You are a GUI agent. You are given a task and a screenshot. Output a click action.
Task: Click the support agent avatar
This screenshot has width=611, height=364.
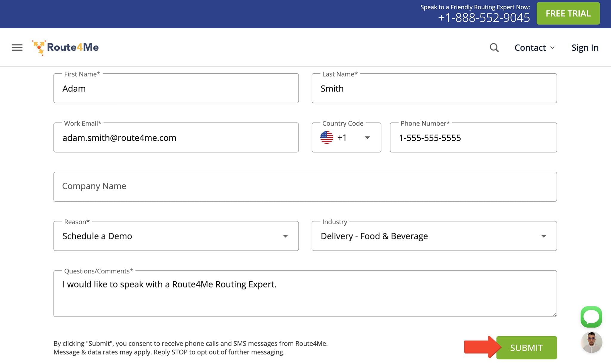(591, 342)
